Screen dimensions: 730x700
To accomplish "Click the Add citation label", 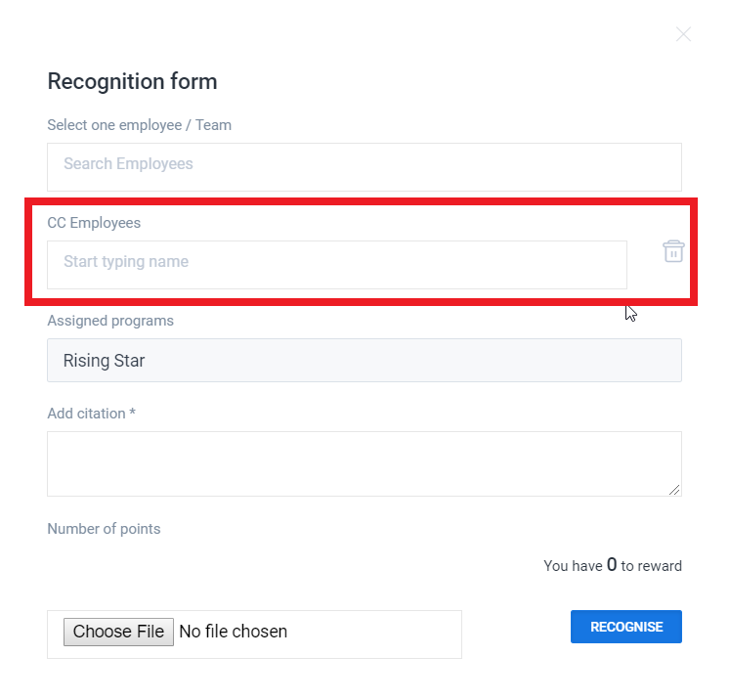I will [86, 414].
